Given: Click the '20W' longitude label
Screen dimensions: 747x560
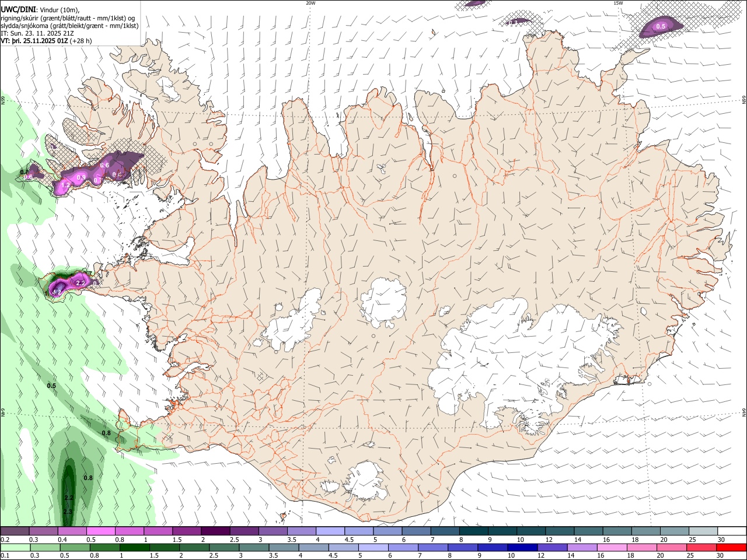Looking at the screenshot, I should (310, 3).
